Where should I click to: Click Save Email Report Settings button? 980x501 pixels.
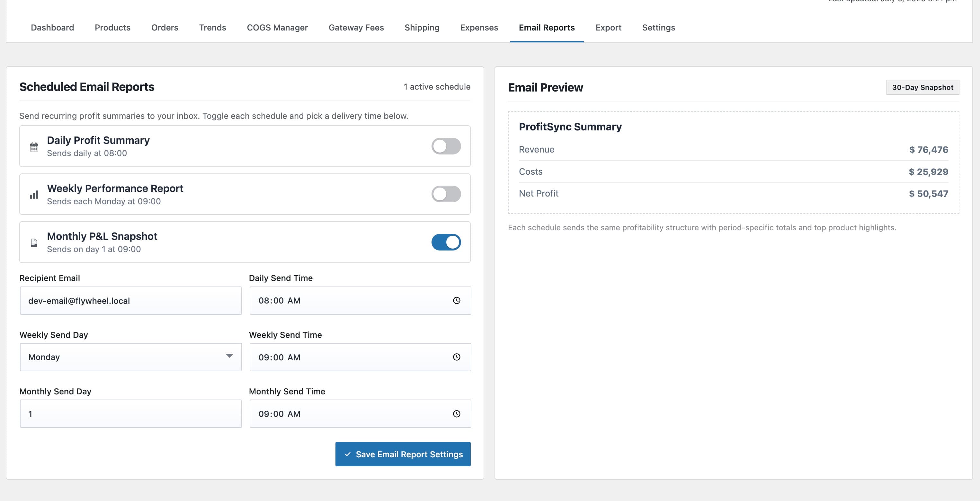(403, 454)
